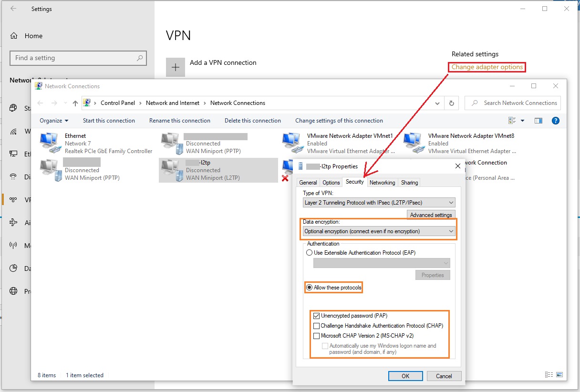Image resolution: width=580 pixels, height=392 pixels.
Task: Select Use Extensible Authentication Protocol (EAP)
Action: (309, 252)
